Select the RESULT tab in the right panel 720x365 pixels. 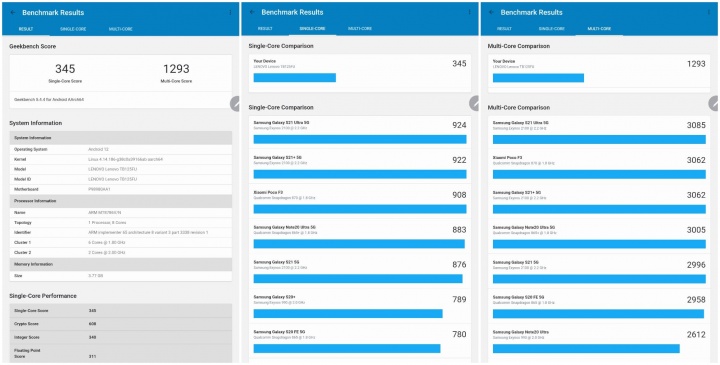pyautogui.click(x=504, y=28)
